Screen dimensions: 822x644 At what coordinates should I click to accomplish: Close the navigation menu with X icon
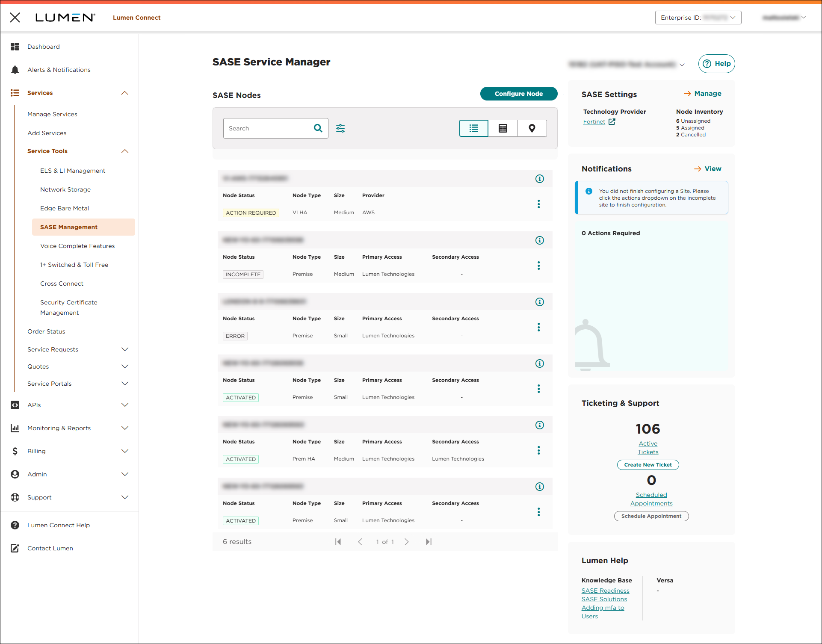15,18
